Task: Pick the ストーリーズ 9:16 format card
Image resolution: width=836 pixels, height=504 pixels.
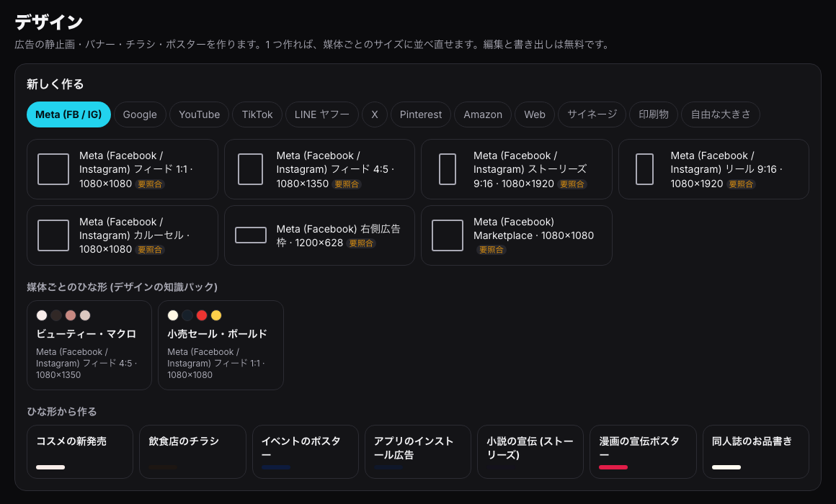Action: click(517, 169)
